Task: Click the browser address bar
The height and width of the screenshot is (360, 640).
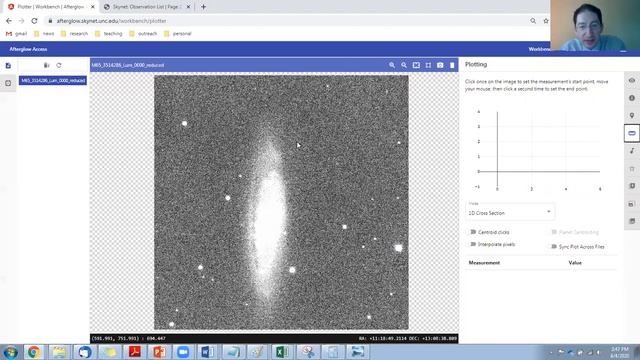Action: [286, 21]
